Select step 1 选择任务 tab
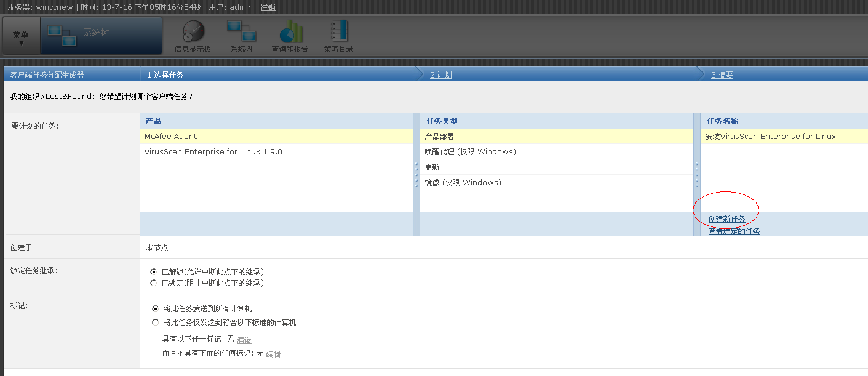This screenshot has height=376, width=868. (165, 75)
